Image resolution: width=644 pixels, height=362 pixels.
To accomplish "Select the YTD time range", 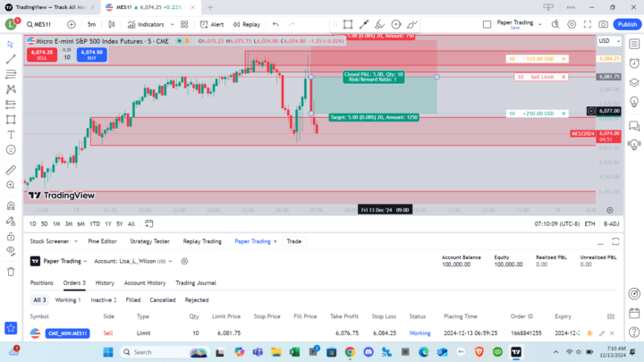I will click(x=95, y=223).
